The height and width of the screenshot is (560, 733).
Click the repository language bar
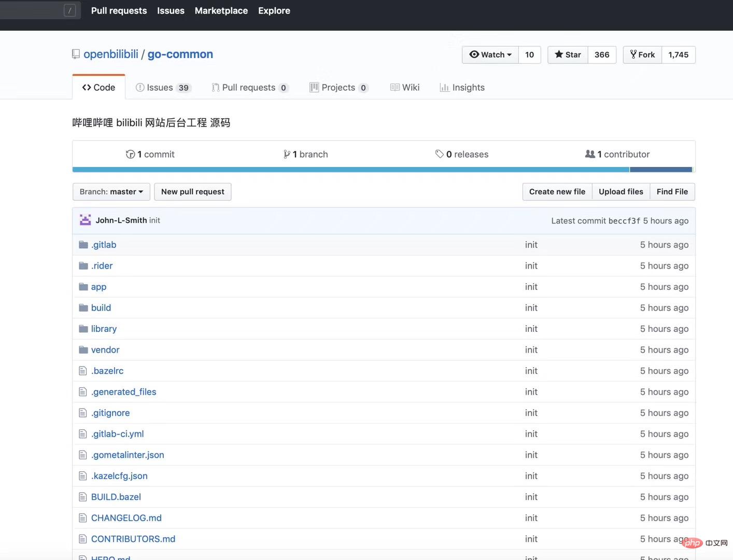click(383, 170)
